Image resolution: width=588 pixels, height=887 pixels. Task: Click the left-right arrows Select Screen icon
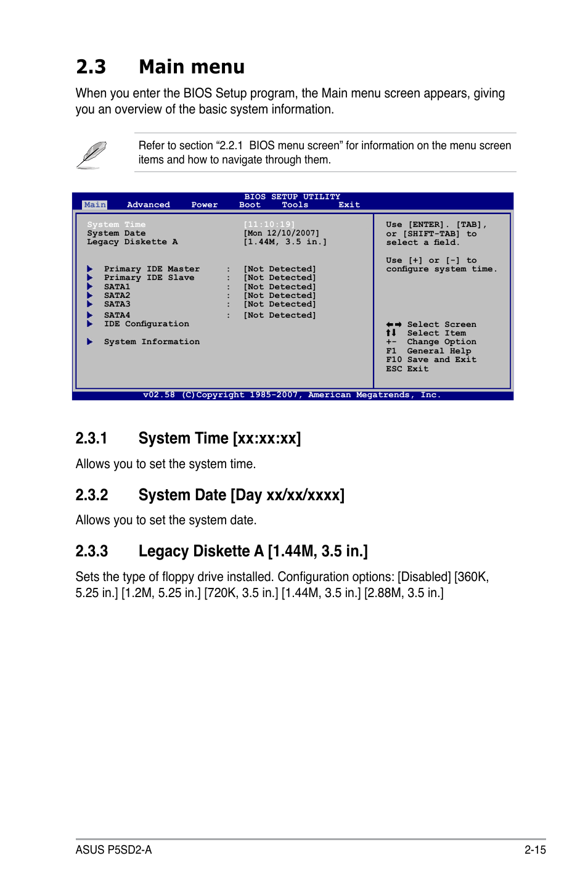(x=394, y=324)
